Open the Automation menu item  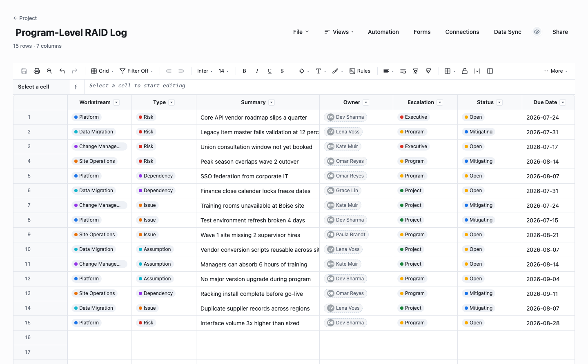point(383,32)
